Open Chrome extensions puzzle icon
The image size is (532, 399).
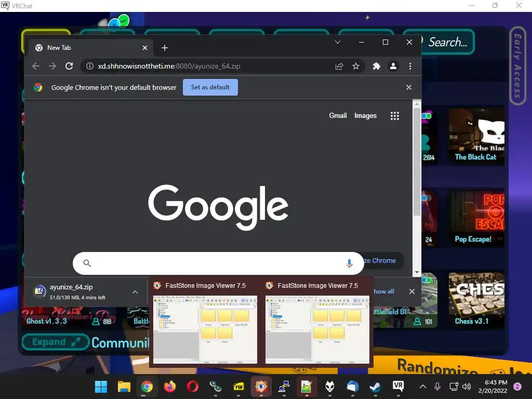tap(377, 66)
